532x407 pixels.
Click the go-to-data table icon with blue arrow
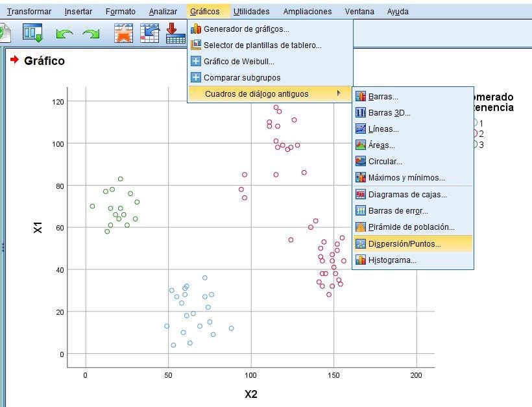[x=150, y=33]
